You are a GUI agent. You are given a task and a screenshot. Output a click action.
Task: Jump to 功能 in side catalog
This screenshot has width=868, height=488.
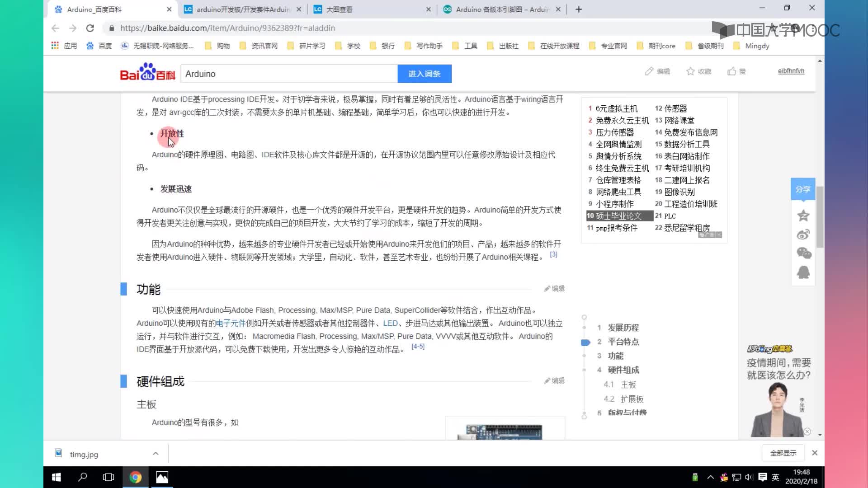pyautogui.click(x=615, y=356)
